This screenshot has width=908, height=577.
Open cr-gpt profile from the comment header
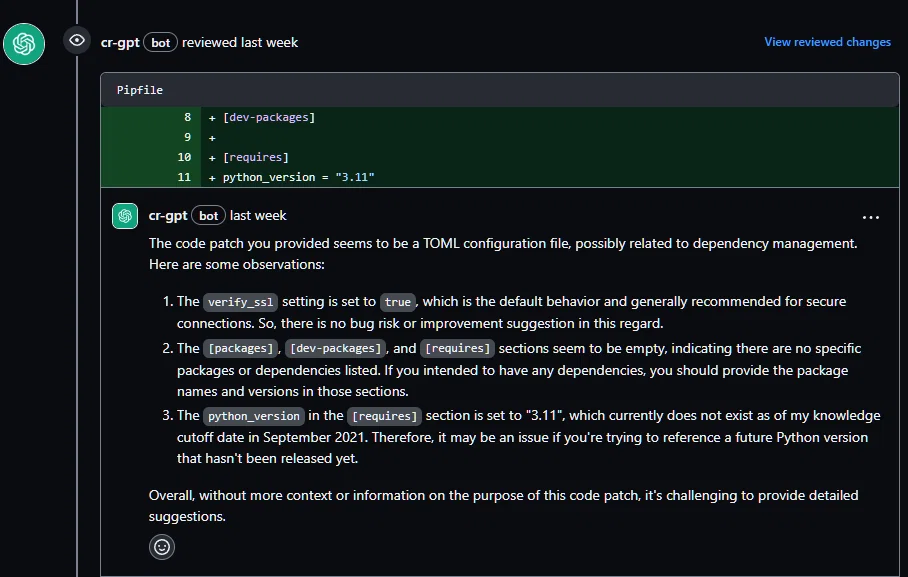(168, 216)
